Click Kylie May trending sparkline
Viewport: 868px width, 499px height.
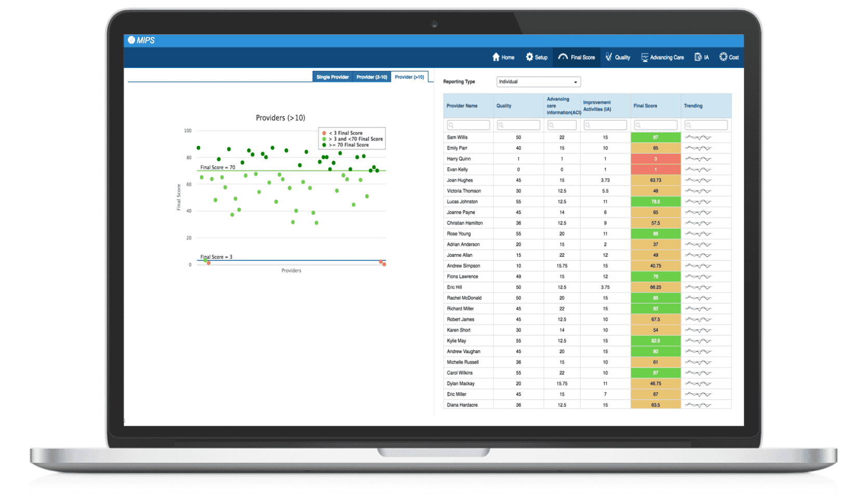click(698, 341)
